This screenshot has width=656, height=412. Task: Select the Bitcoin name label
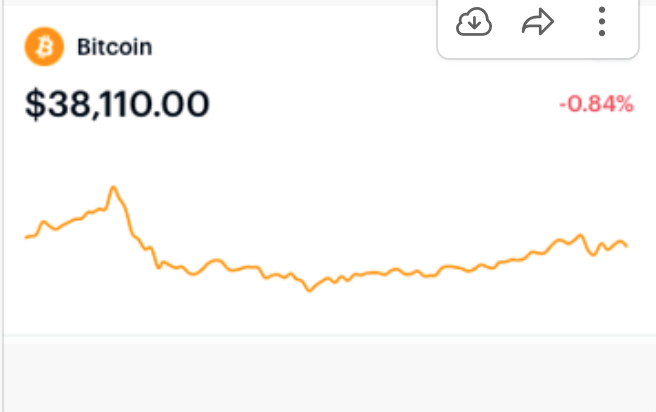click(115, 47)
